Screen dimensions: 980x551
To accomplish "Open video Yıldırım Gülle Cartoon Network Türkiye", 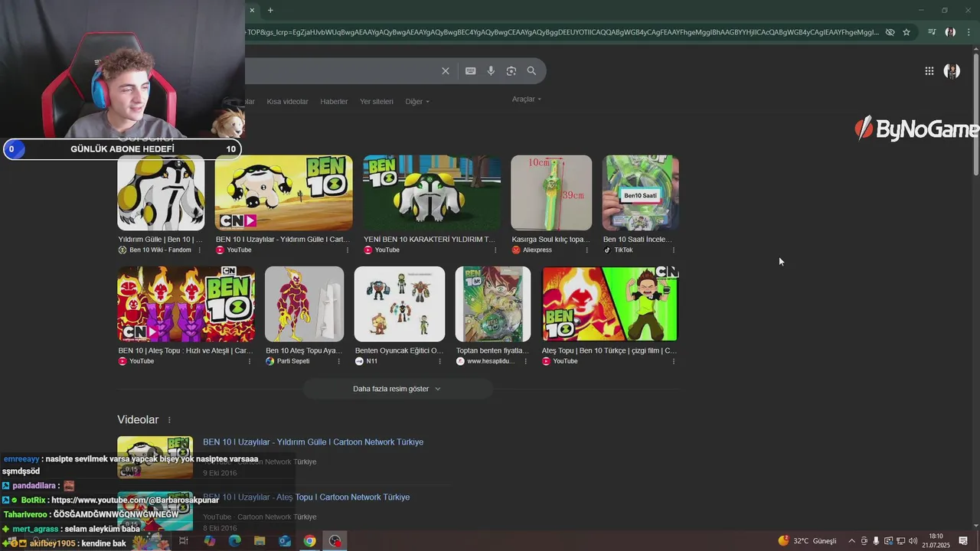I will (313, 442).
